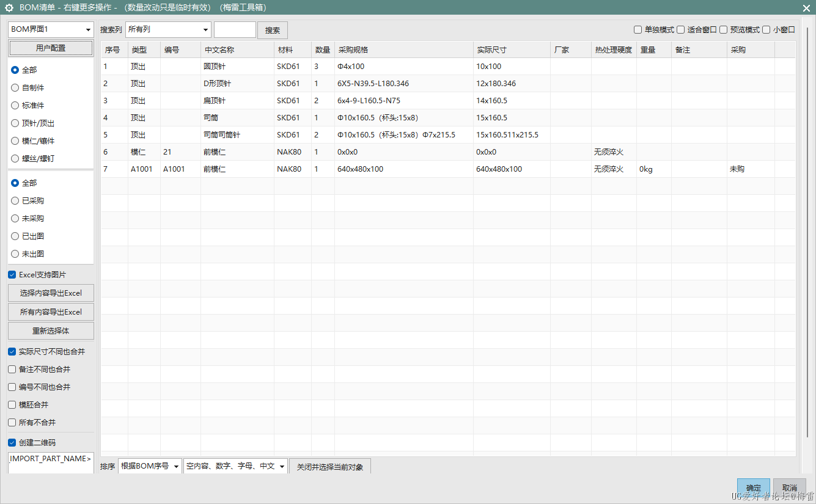
Task: Click the 搜索 button
Action: pyautogui.click(x=273, y=31)
